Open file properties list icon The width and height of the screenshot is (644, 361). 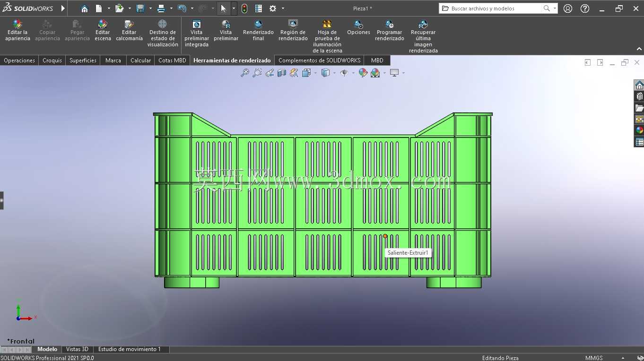(259, 9)
